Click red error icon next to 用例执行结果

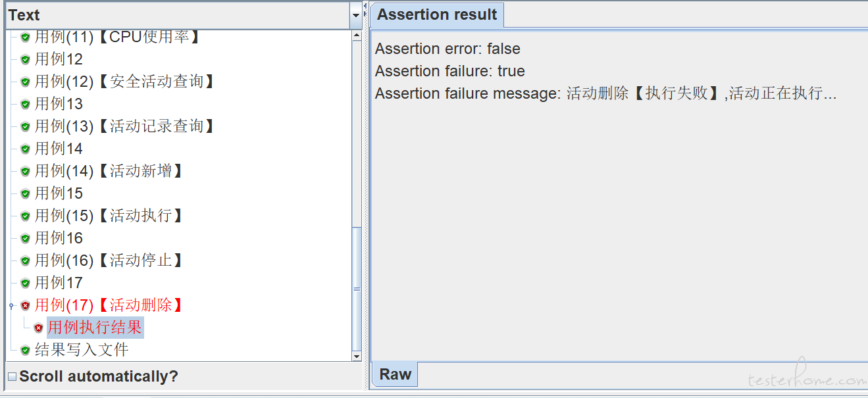point(38,328)
